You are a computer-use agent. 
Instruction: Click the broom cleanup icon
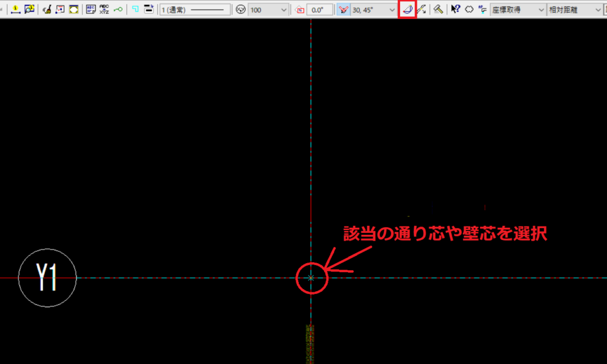[47, 9]
